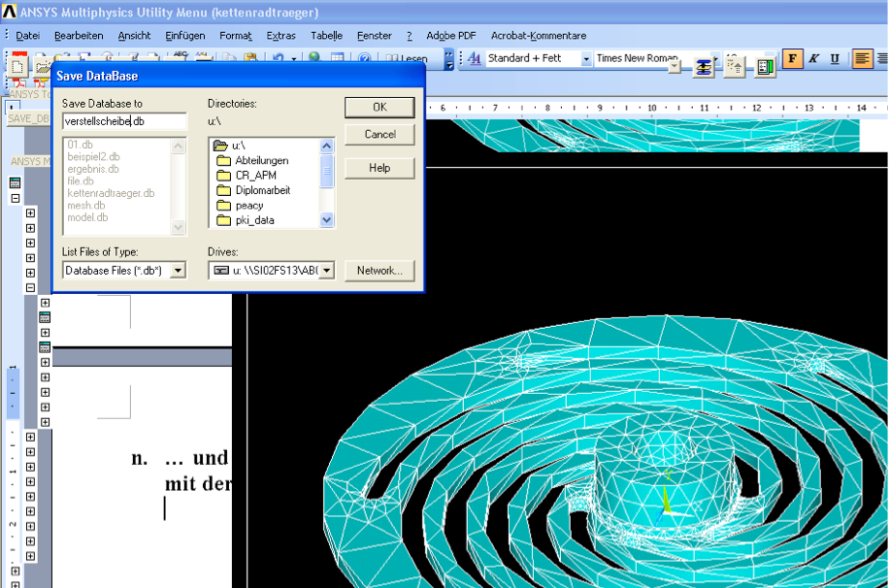Open the Standard + Fett style dropdown
This screenshot has width=890, height=588.
[586, 59]
